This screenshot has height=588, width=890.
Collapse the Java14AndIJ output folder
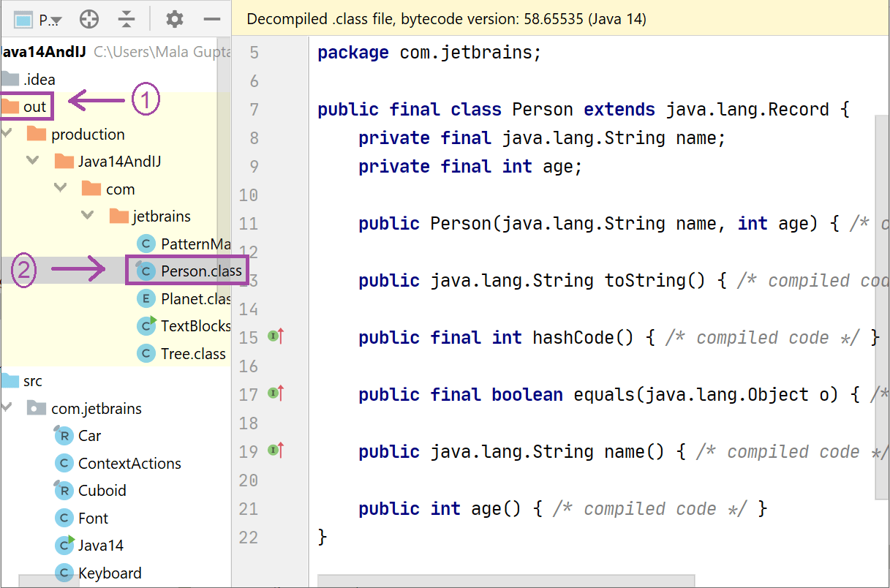point(33,161)
